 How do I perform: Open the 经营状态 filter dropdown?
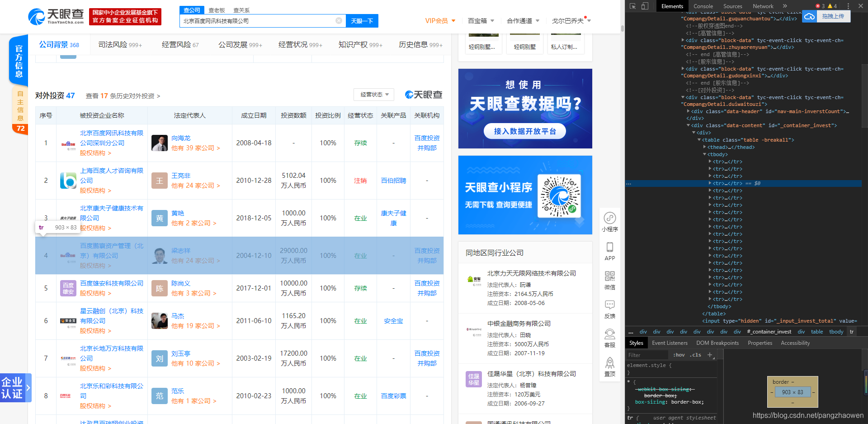tap(374, 95)
